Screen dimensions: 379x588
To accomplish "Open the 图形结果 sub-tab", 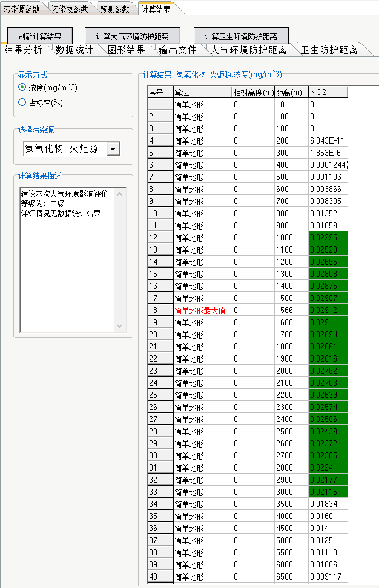I will [x=127, y=50].
